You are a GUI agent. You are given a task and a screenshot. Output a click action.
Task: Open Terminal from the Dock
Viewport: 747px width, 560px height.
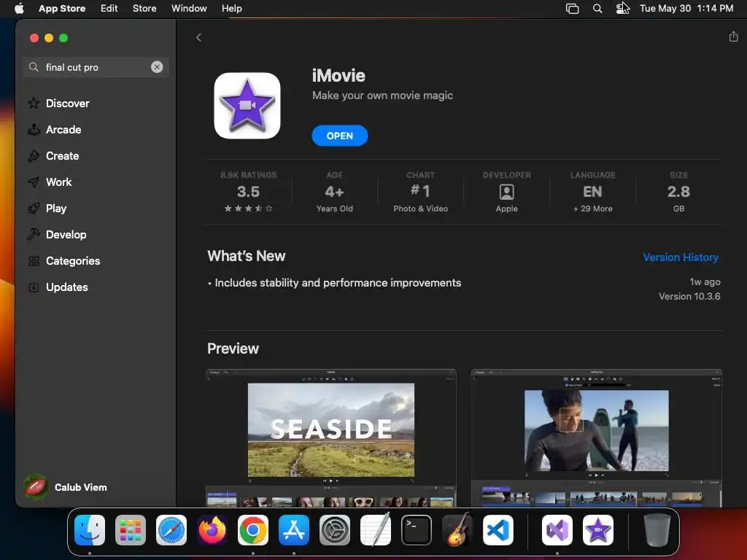pyautogui.click(x=417, y=530)
